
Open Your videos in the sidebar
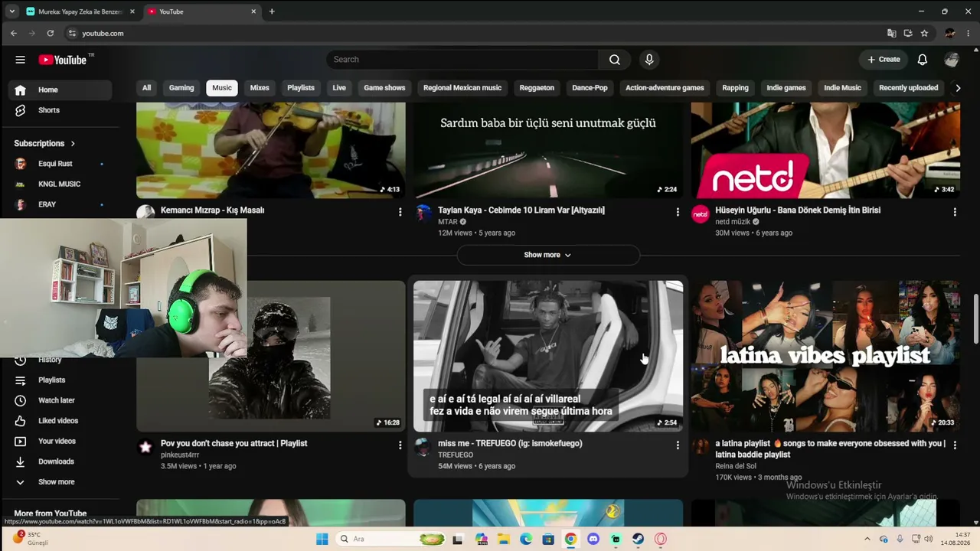pos(60,442)
